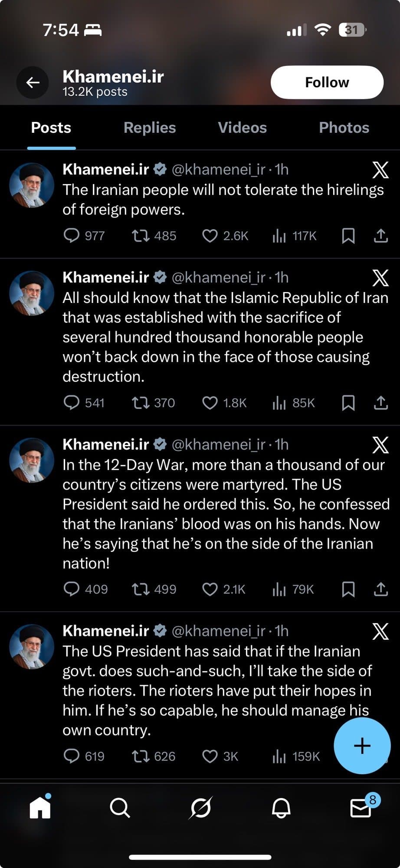400x868 pixels.
Task: Open Grok menu on the 'rioters' post
Action: coord(380,631)
